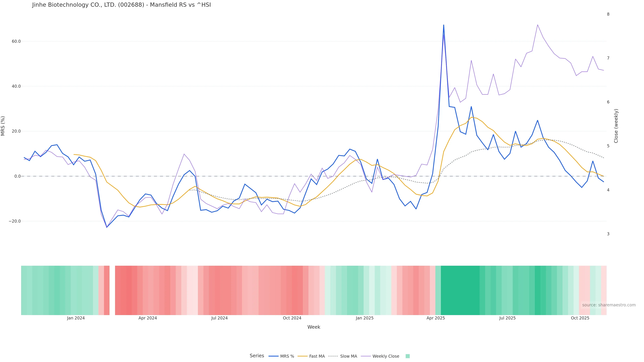The image size is (644, 362).
Task: Click the white gap in heatmap strip
Action: [112, 290]
